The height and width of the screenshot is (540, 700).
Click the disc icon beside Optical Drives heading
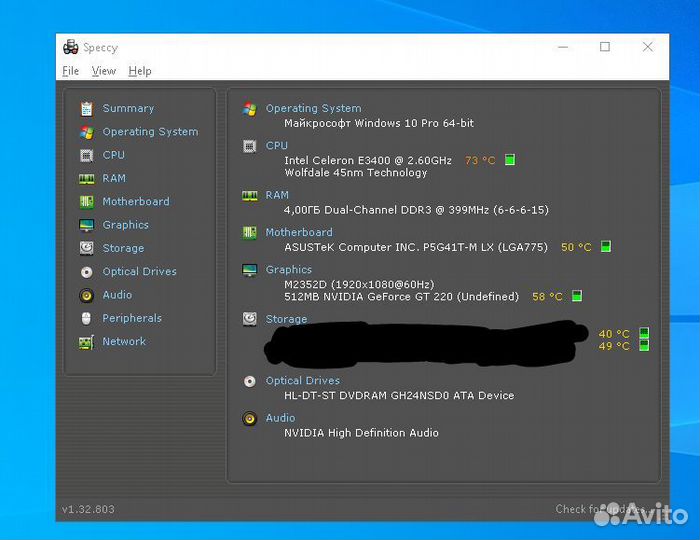coord(250,381)
